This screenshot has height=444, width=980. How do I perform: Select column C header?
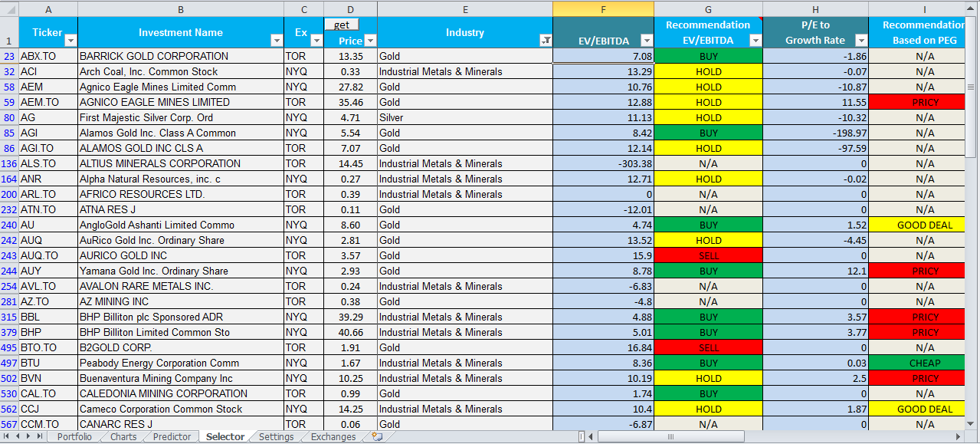[303, 9]
